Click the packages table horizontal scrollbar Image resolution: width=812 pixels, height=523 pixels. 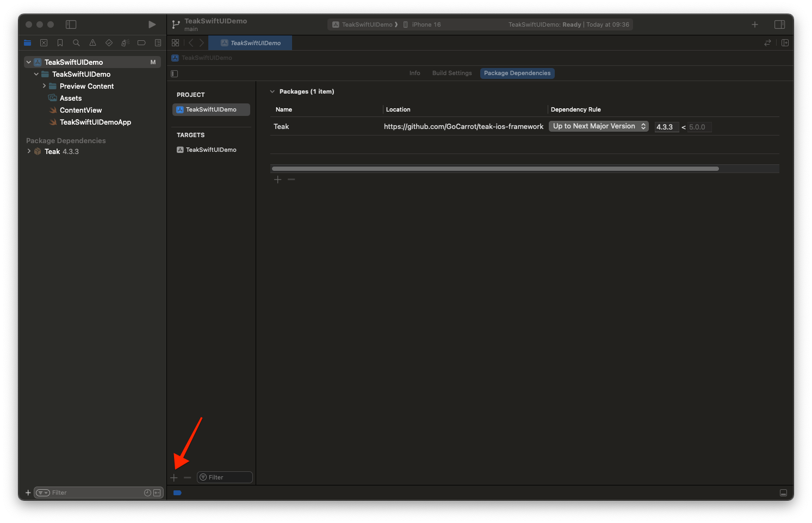(495, 169)
